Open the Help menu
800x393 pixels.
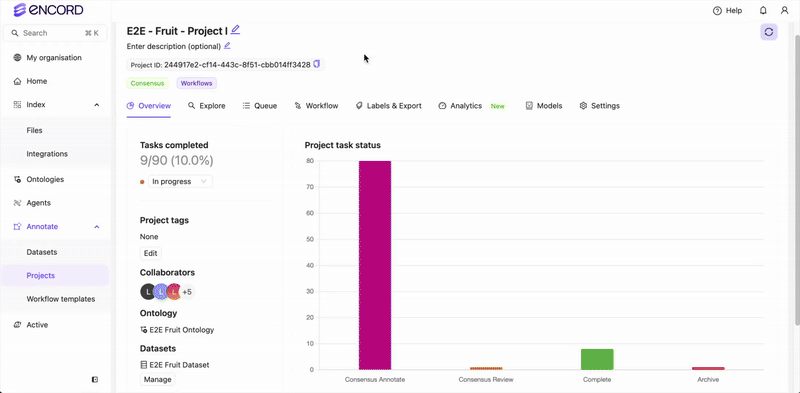coord(728,10)
